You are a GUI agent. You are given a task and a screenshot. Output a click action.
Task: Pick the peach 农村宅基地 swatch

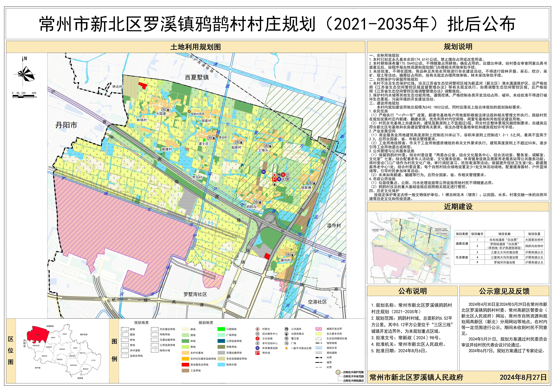[185, 353]
